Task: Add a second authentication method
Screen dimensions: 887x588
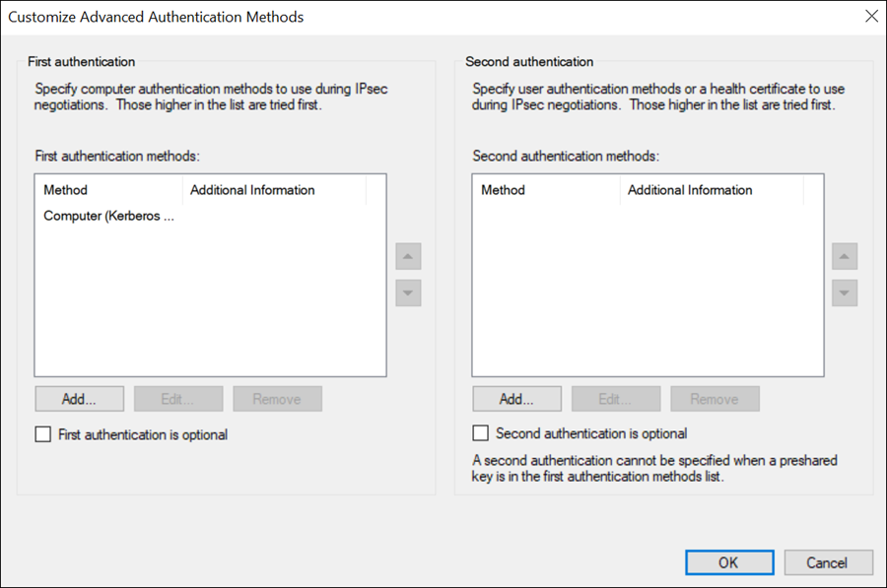Action: coord(517,399)
